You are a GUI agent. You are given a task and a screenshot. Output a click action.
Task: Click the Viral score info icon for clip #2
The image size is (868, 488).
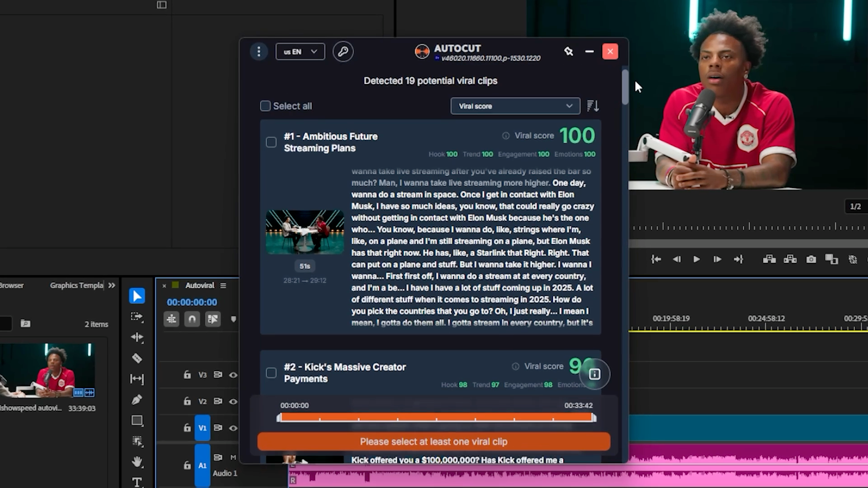515,366
